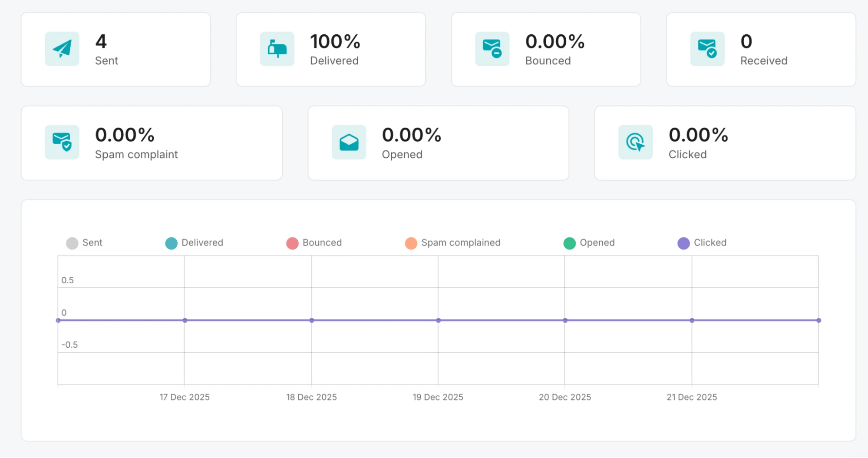Open the 4 Sent statistics card
This screenshot has width=868, height=458.
coord(116,49)
